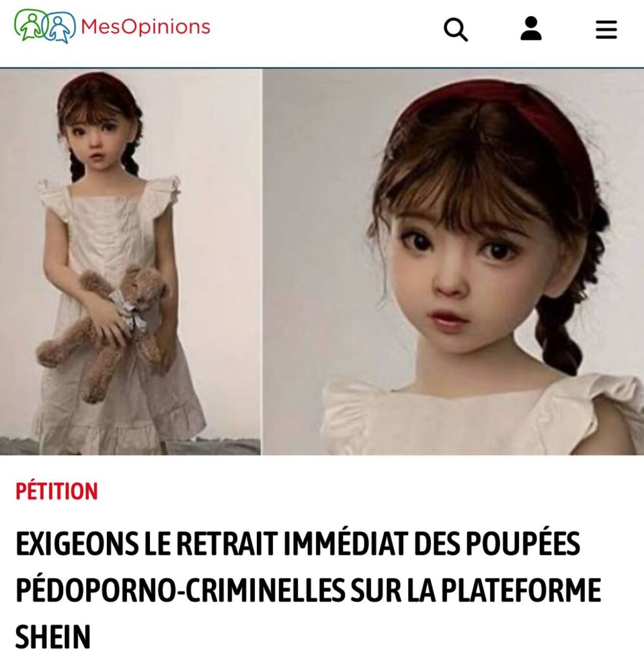This screenshot has height=659, width=644.
Task: Open the left full-length doll photo
Action: 130,262
